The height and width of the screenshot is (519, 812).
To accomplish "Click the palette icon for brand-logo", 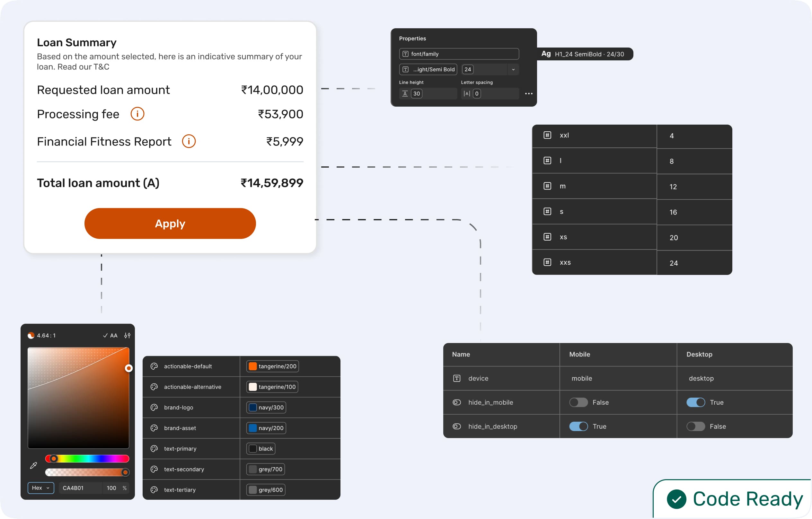I will point(154,407).
